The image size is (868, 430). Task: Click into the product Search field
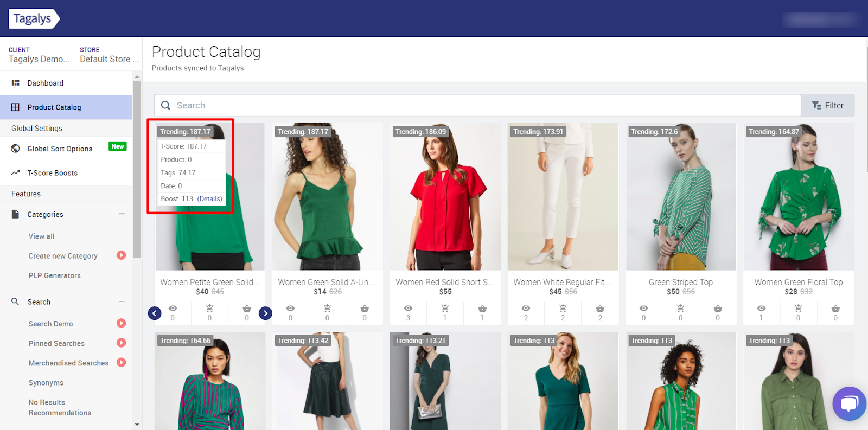pyautogui.click(x=477, y=105)
